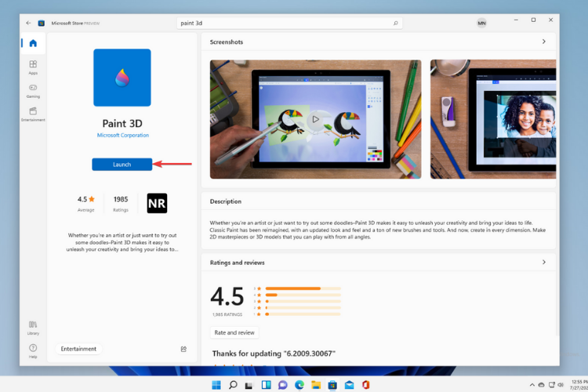Click the NR rating badge

click(157, 203)
